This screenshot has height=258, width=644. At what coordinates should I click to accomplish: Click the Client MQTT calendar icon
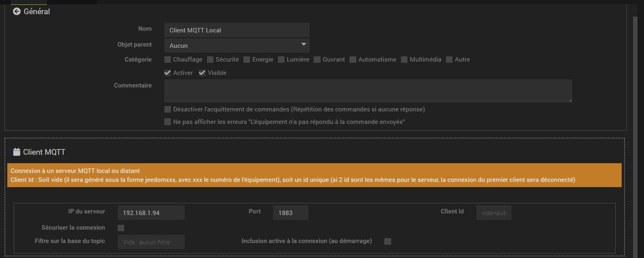point(17,152)
